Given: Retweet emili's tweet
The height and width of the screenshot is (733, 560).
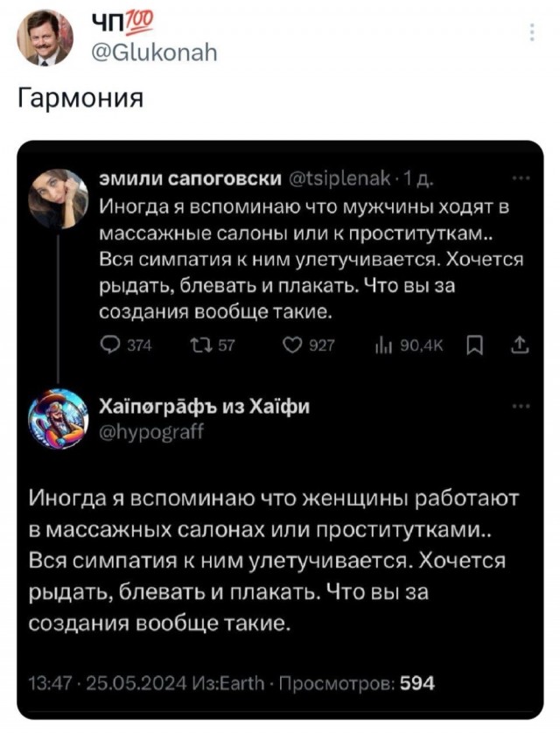Looking at the screenshot, I should (x=201, y=346).
